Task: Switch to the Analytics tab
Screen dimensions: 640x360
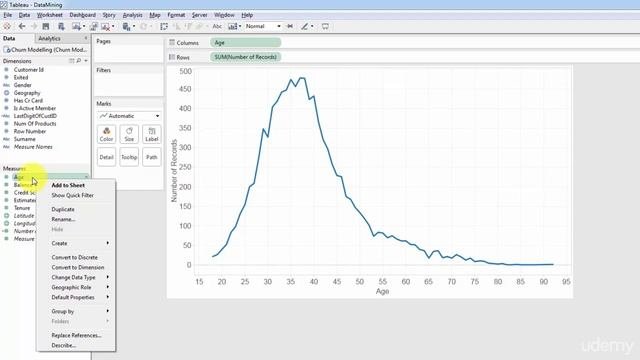Action: 49,38
